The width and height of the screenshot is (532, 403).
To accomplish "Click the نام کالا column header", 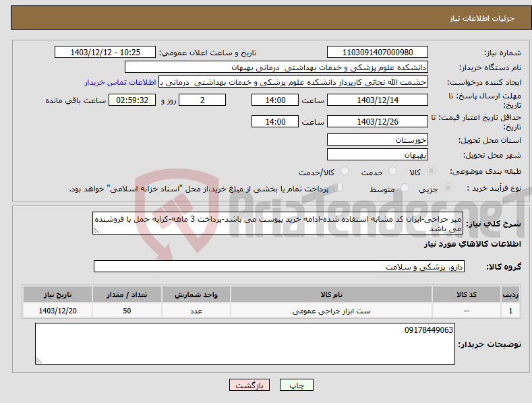I will point(331,294).
